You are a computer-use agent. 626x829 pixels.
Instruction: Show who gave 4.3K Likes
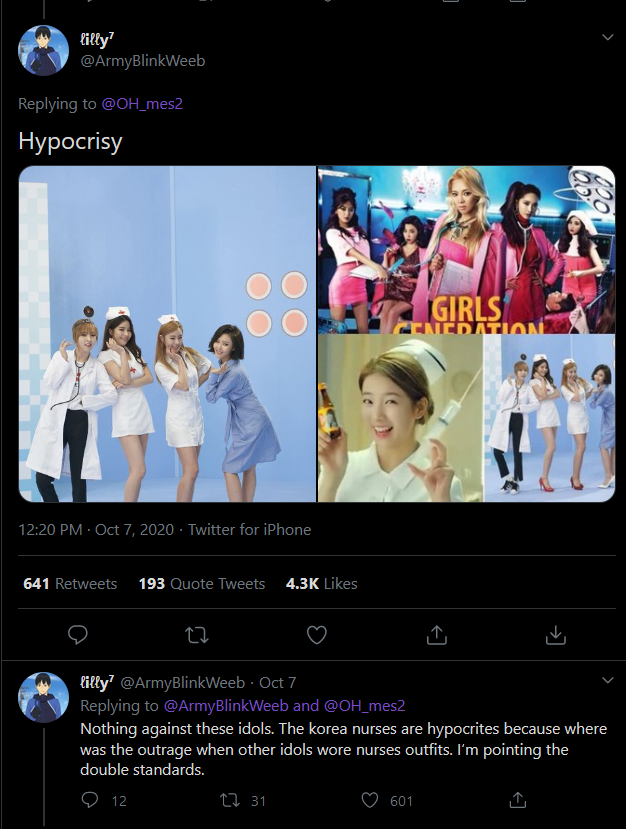pos(321,584)
